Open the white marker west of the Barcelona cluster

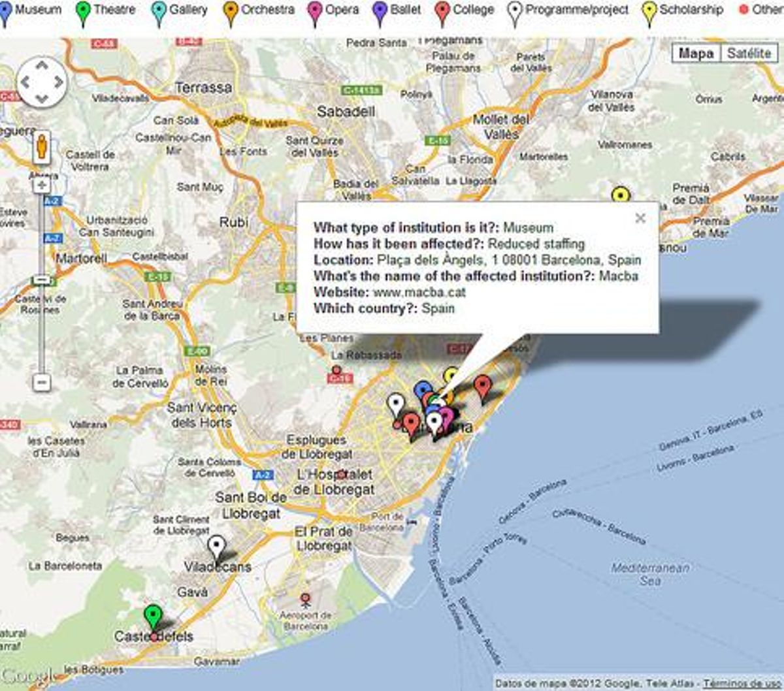coord(395,405)
